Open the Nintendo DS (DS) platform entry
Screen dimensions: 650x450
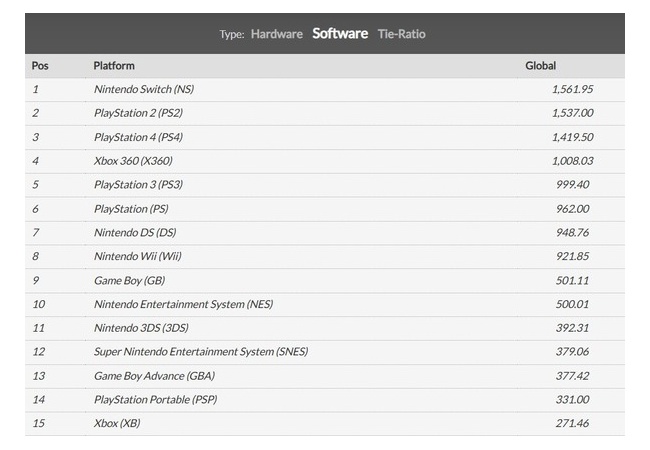(135, 232)
